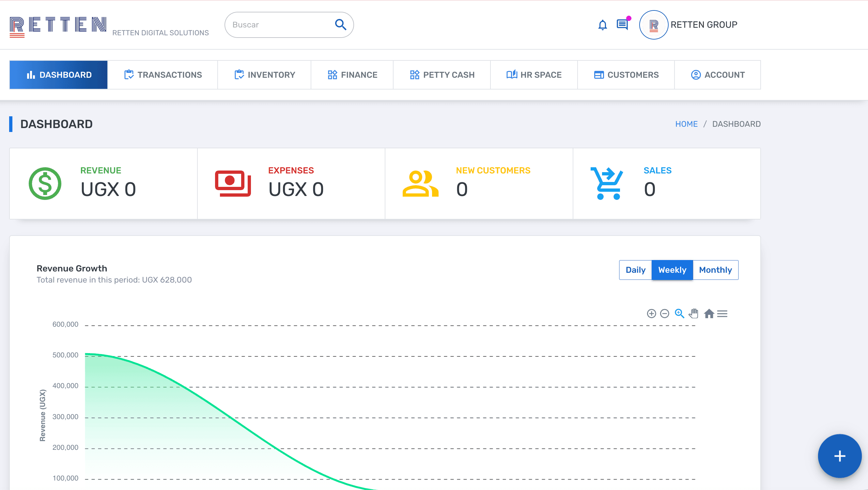Select the Weekly chart period

click(672, 270)
